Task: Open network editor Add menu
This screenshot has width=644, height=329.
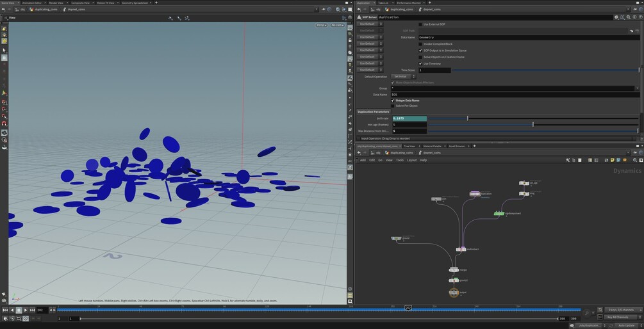Action: point(363,160)
